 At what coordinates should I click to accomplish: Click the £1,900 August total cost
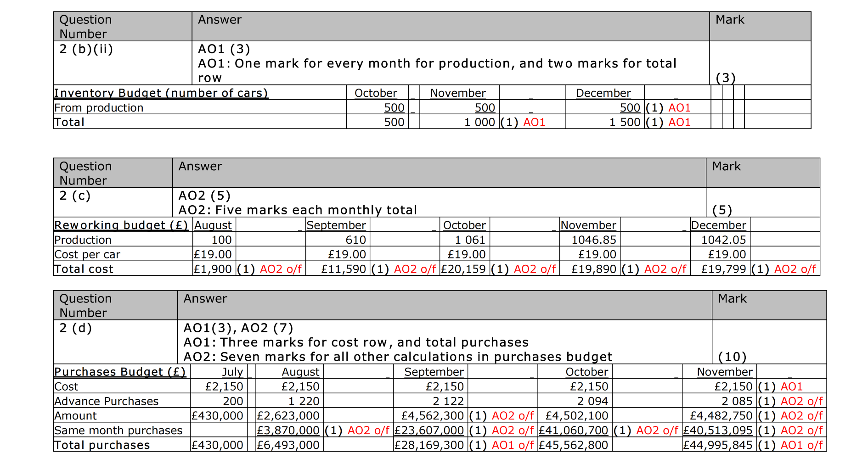[x=213, y=269]
